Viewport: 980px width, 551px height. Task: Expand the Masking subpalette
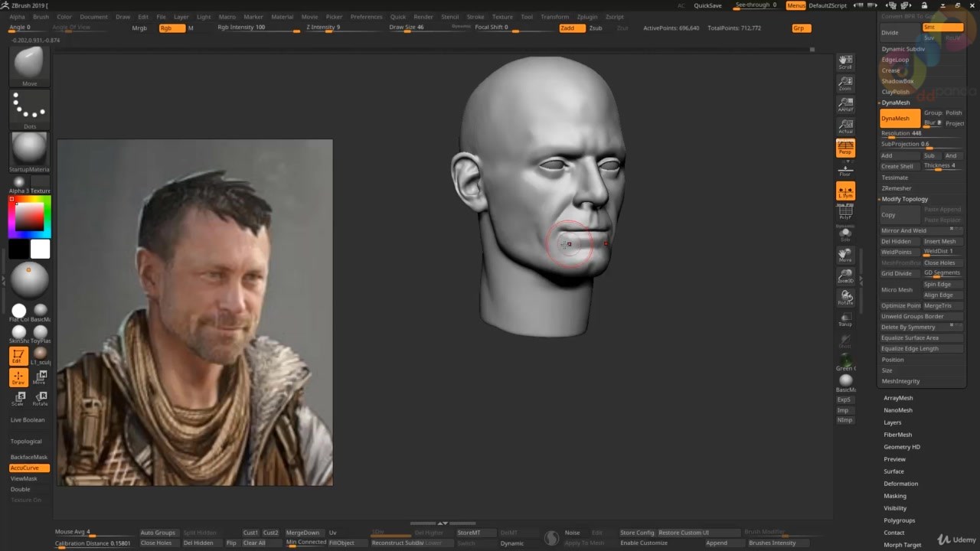[895, 496]
